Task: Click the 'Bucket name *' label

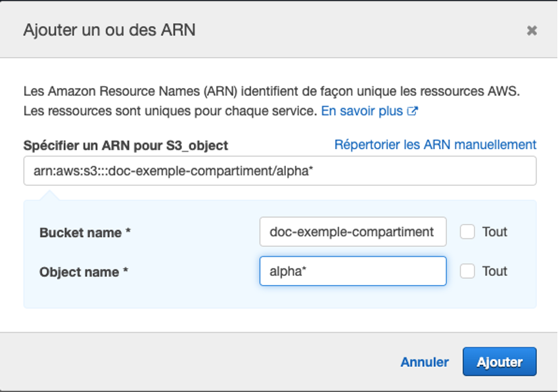Action: [85, 233]
